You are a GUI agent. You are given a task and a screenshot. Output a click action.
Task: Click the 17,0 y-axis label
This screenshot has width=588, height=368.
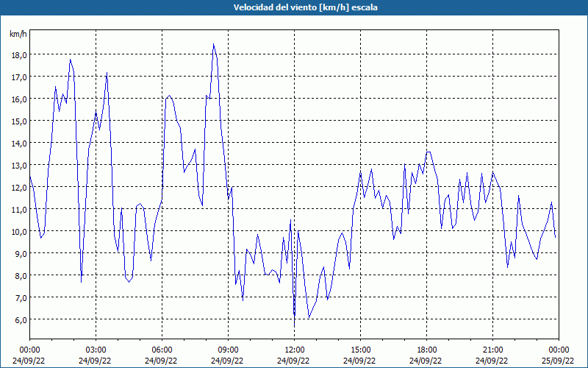(20, 77)
